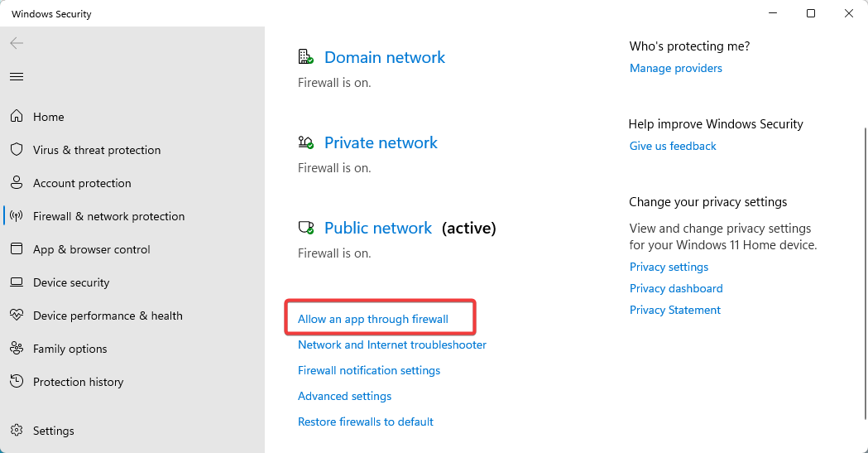The width and height of the screenshot is (868, 453).
Task: Click the Device security laptop icon
Action: [17, 282]
